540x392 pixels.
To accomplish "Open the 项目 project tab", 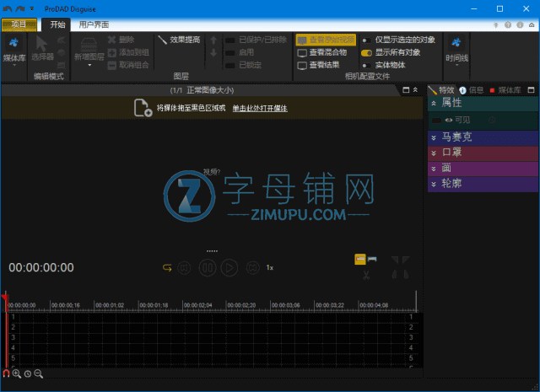I will pyautogui.click(x=19, y=24).
